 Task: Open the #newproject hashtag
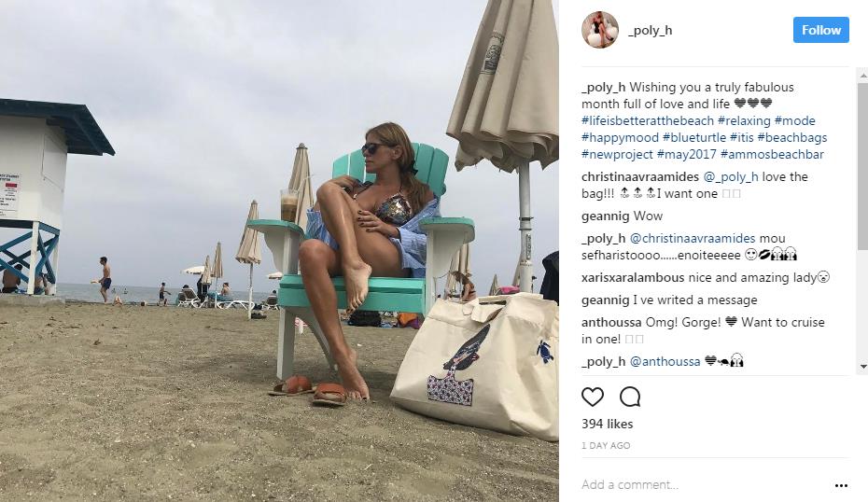(617, 154)
